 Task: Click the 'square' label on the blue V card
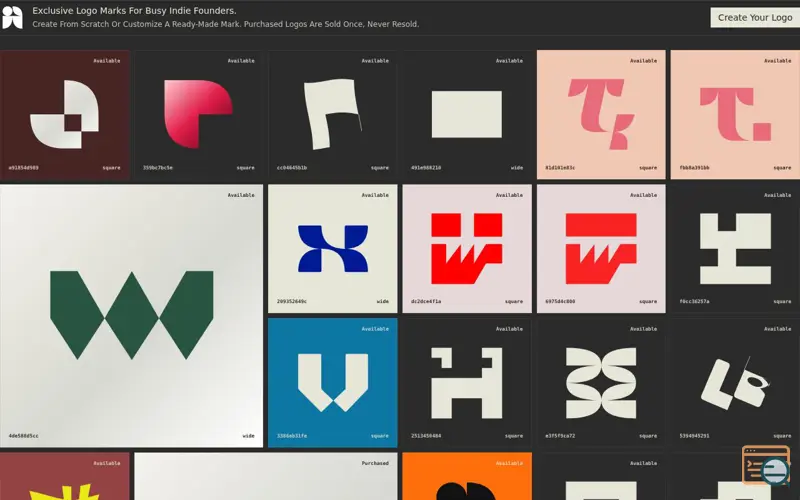click(380, 436)
